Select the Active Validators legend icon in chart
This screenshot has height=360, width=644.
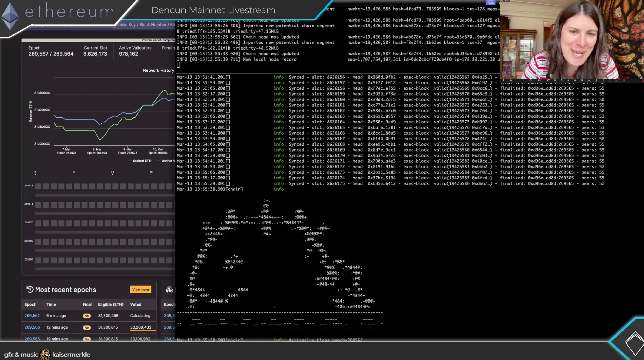[x=158, y=161]
